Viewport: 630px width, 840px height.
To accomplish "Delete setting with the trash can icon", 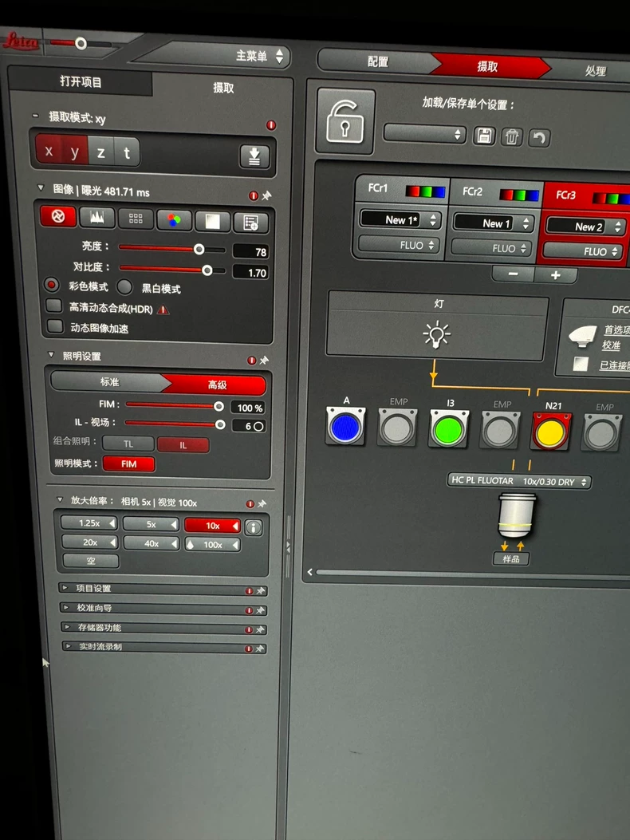I will (512, 137).
